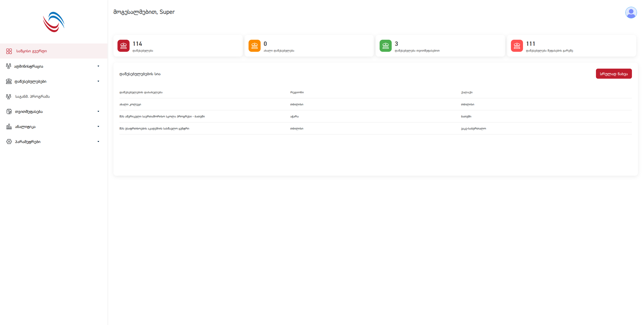Screen dimensions: 644x325
Task: Expand the პარამეტრები dropdown arrow
Action: tap(98, 142)
